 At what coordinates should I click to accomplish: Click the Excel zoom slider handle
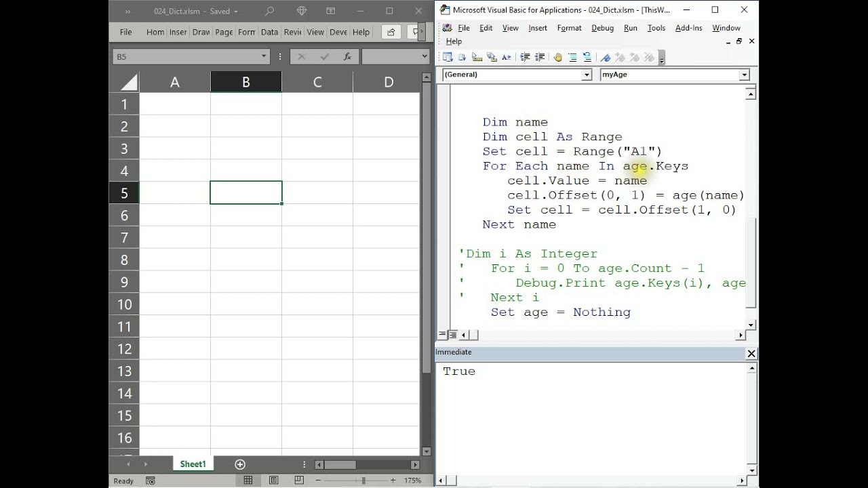tap(363, 481)
